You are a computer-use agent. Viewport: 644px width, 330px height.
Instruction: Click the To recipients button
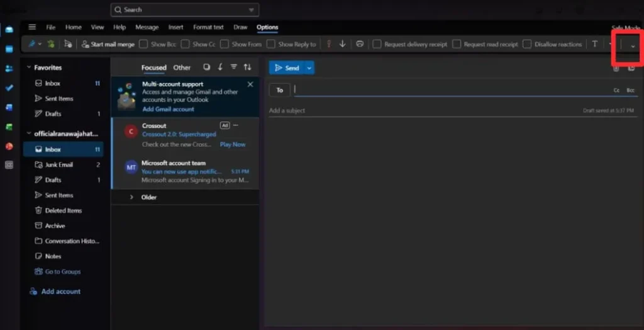[x=280, y=90]
